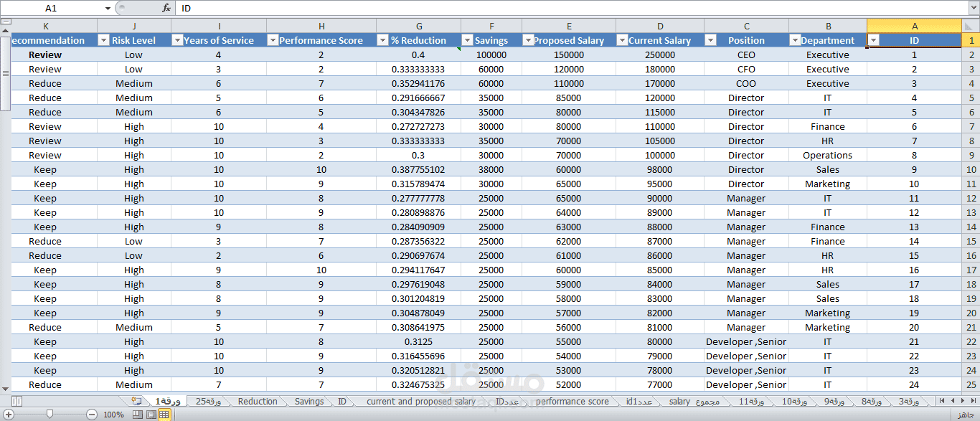
Task: Click the vertical split box above scrollbar
Action: coord(6,22)
